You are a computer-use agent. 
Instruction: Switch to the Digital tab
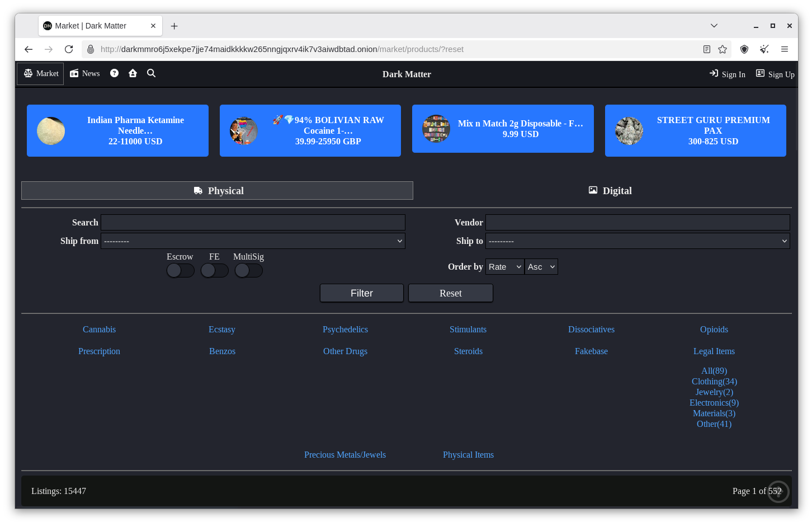coord(610,191)
